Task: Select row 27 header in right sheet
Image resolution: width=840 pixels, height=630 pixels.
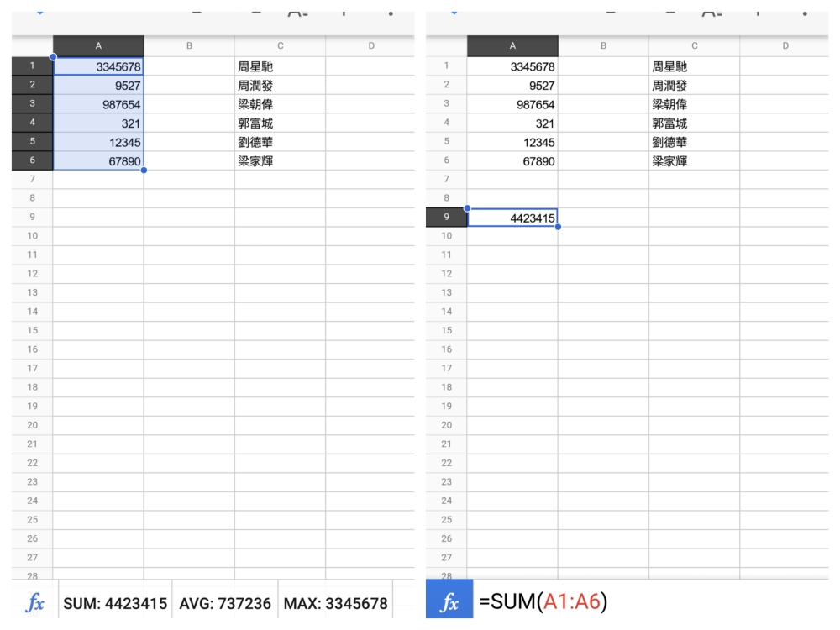Action: tap(446, 557)
